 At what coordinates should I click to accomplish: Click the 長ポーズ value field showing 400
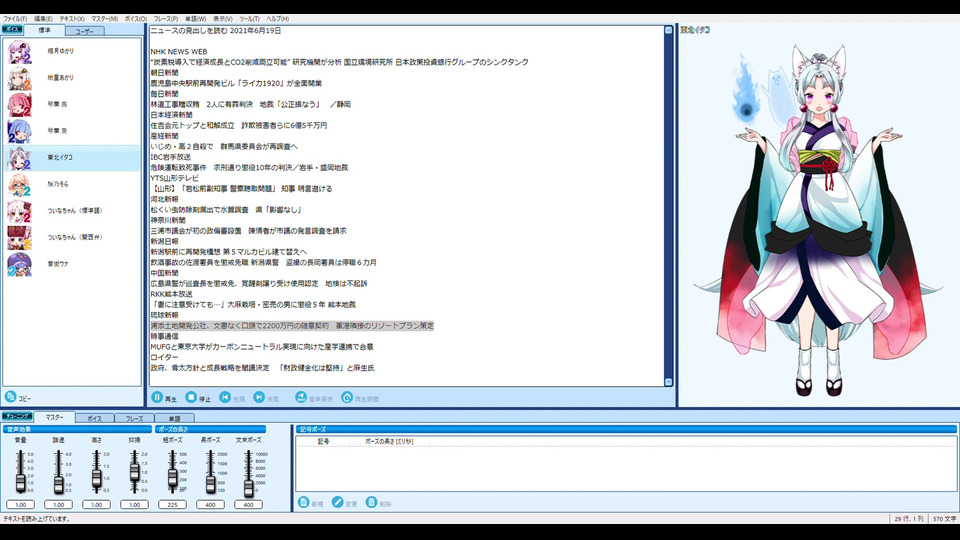click(x=210, y=504)
